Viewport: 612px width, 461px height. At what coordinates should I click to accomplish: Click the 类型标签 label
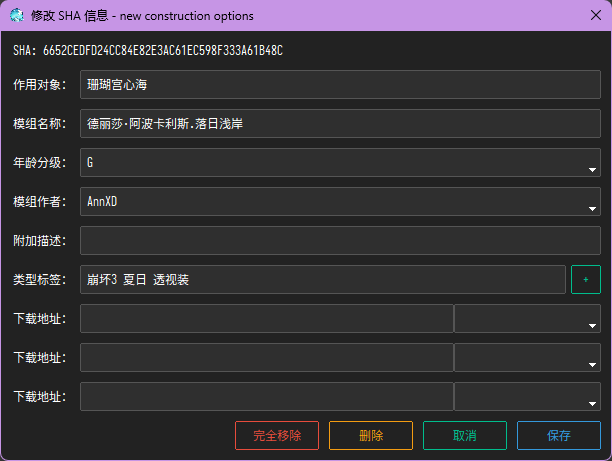40,279
